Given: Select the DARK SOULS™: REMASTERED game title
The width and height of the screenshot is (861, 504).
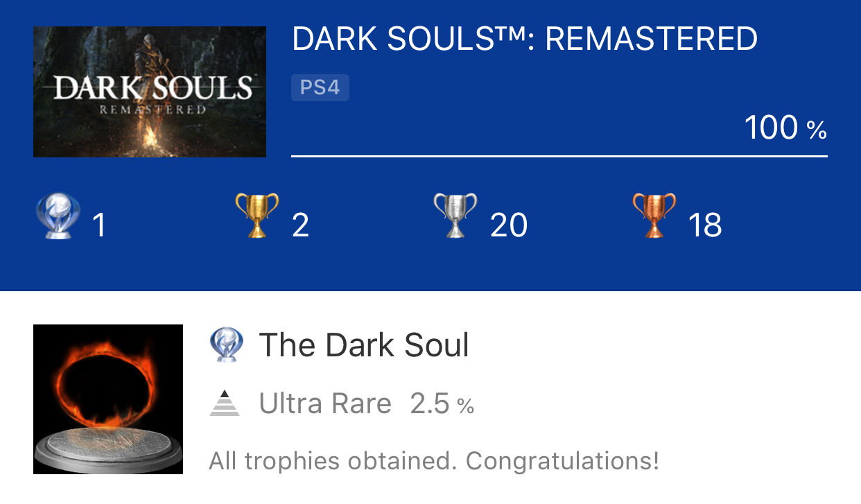Looking at the screenshot, I should (525, 40).
